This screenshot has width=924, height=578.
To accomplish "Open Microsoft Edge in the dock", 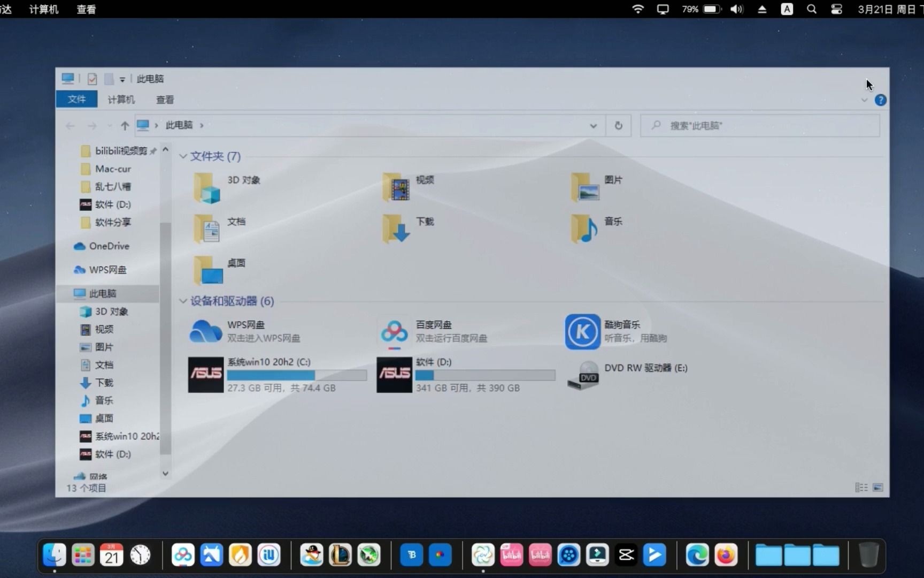I will coord(697,555).
